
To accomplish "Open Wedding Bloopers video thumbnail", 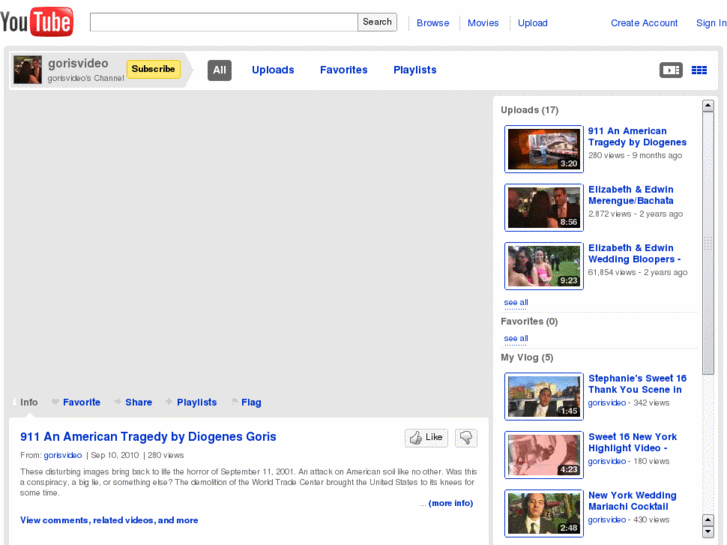I will click(x=543, y=266).
